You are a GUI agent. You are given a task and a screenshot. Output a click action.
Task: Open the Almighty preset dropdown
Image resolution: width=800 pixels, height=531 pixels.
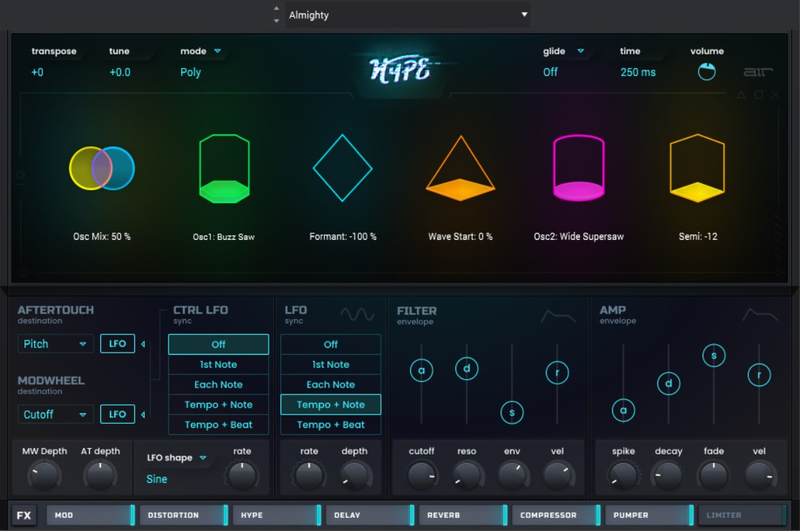click(406, 15)
